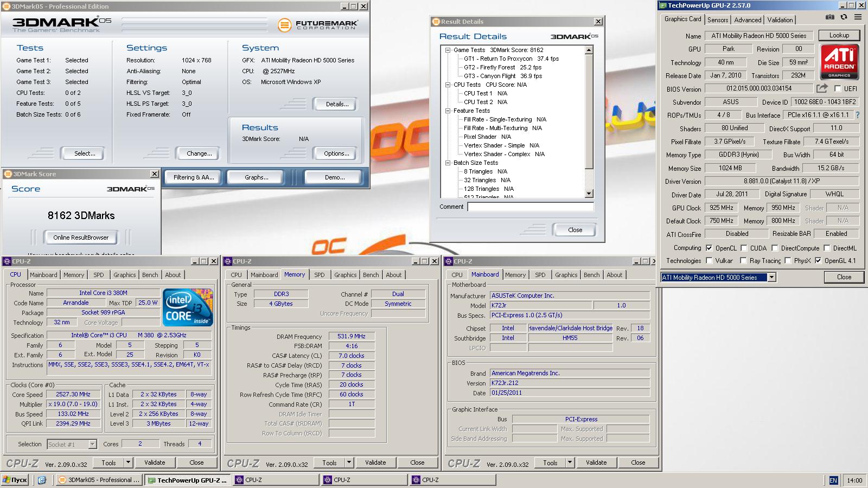868x488 pixels.
Task: Toggle the CUDA checkbox
Action: click(x=744, y=248)
